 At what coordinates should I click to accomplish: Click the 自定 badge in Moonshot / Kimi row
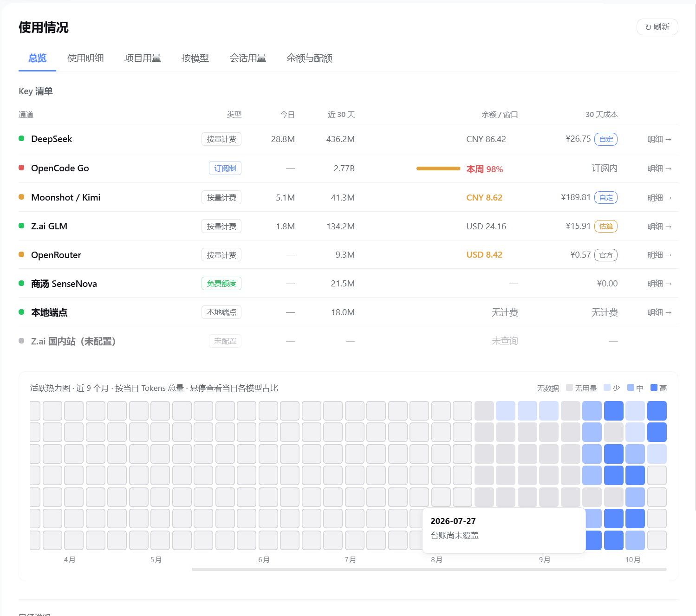click(606, 198)
